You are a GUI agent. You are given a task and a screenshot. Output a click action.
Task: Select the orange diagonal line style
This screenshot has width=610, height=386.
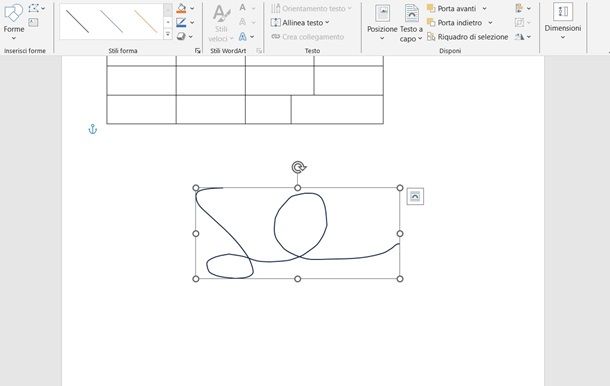click(x=145, y=21)
